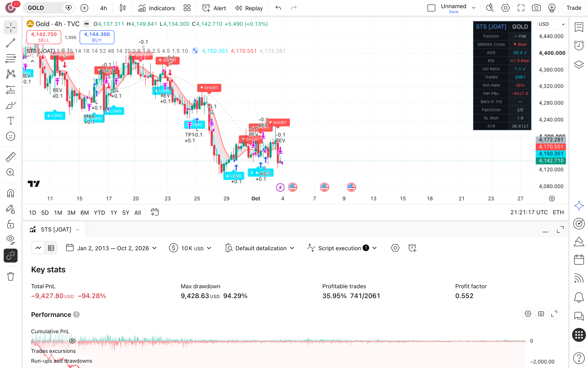This screenshot has height=368, width=588.
Task: Enter fullscreen mode from the top toolbar
Action: 521,8
